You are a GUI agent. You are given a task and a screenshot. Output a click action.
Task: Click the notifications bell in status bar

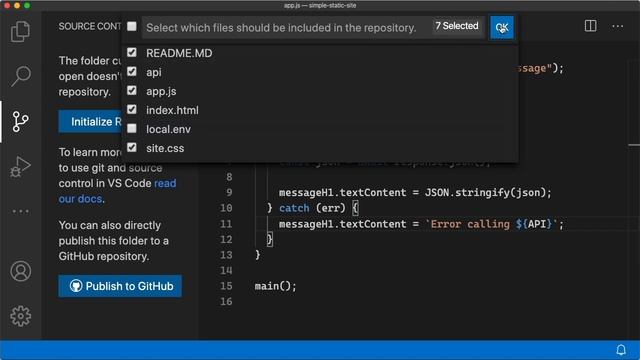tap(621, 350)
